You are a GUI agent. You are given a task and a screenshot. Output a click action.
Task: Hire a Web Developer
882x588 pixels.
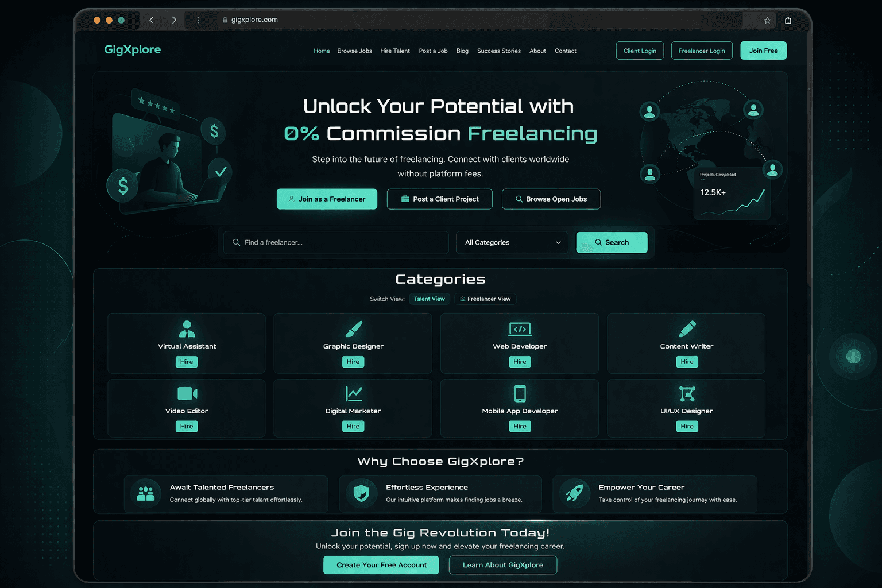[520, 362]
